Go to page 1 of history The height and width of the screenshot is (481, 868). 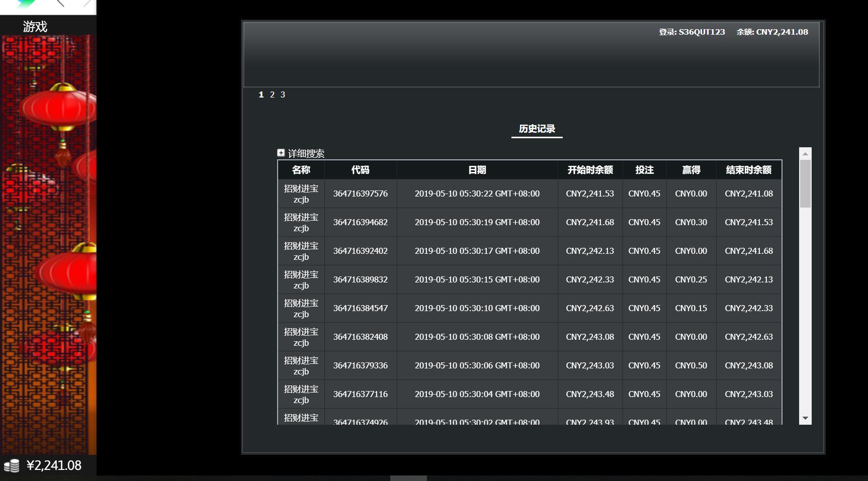click(261, 94)
